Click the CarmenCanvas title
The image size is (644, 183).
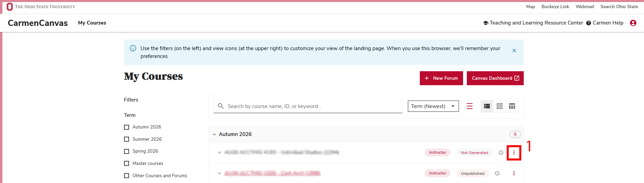[38, 23]
